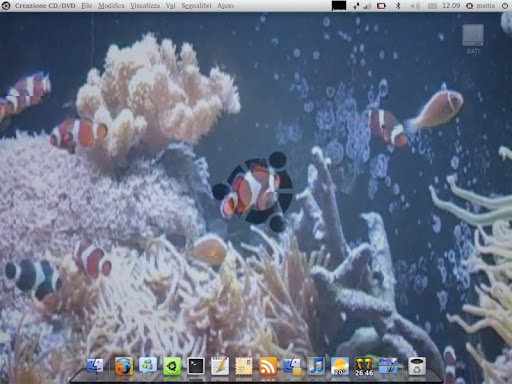Click the green Ubuntu logo dock icon
This screenshot has height=384, width=512.
[x=172, y=366]
